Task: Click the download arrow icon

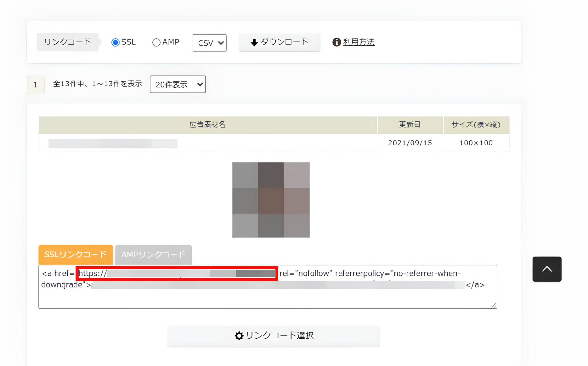Action: click(x=254, y=42)
